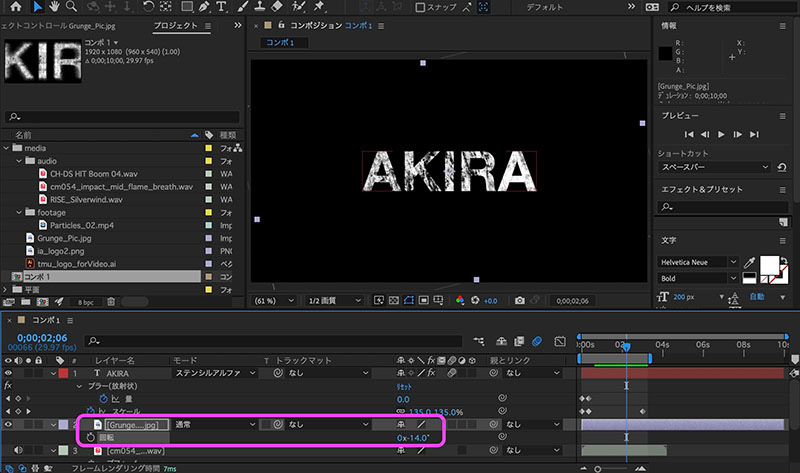Select the コンポ1 timeline tab
Screen dimensions: 800x473
point(46,320)
